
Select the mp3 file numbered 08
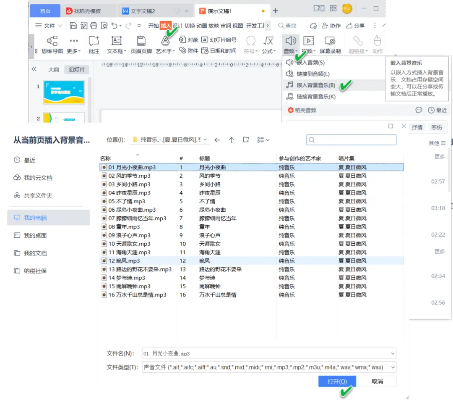tap(252, 227)
